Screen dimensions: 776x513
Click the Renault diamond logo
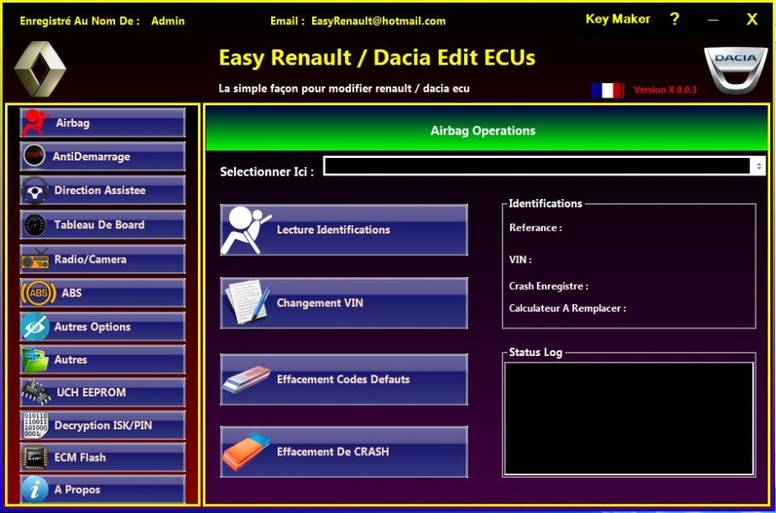40,69
